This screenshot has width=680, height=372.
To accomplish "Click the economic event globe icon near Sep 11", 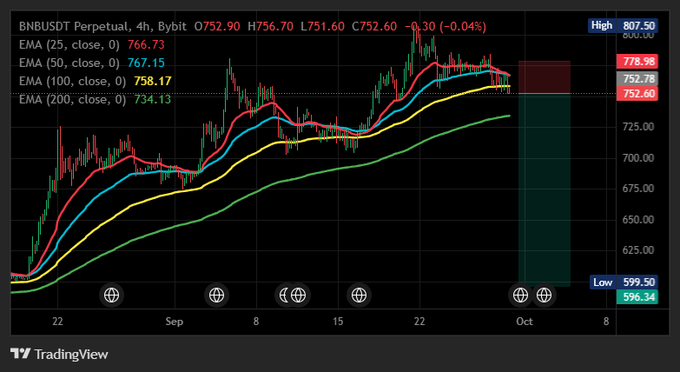I will tap(298, 295).
